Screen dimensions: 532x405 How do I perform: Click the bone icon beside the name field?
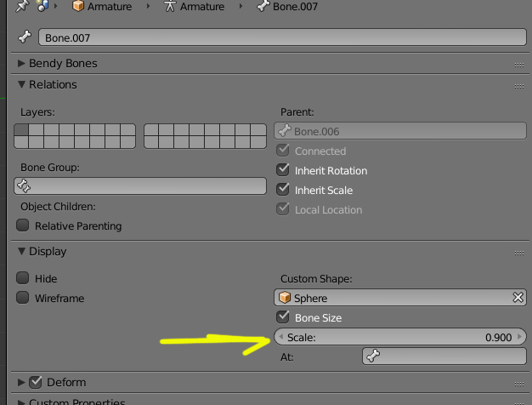pos(25,37)
